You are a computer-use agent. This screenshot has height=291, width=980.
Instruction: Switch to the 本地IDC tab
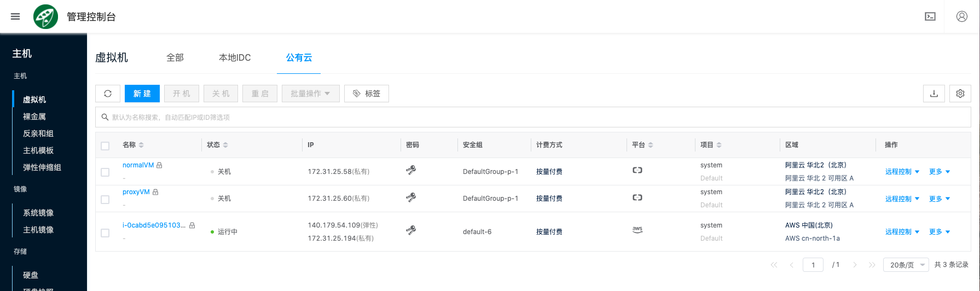pyautogui.click(x=235, y=57)
